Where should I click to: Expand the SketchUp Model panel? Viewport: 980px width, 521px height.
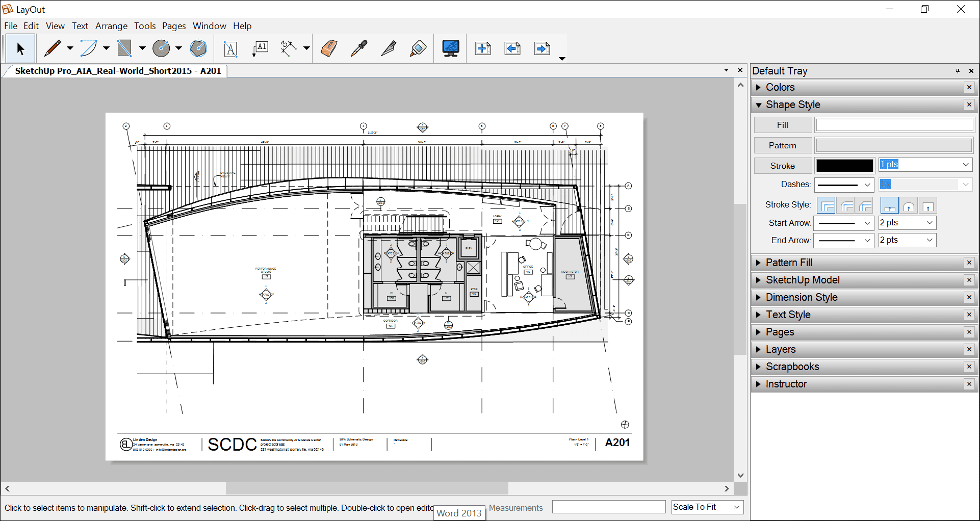click(x=802, y=280)
